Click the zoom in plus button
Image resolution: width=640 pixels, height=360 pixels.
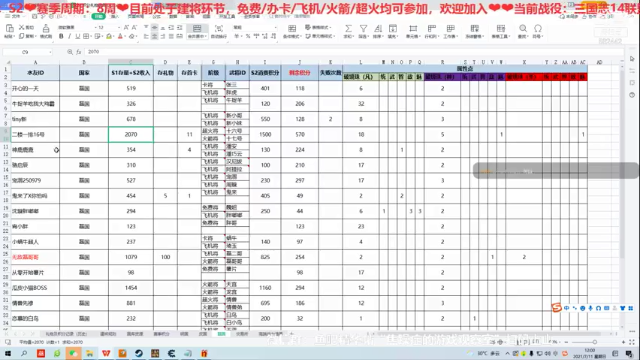coord(623,342)
